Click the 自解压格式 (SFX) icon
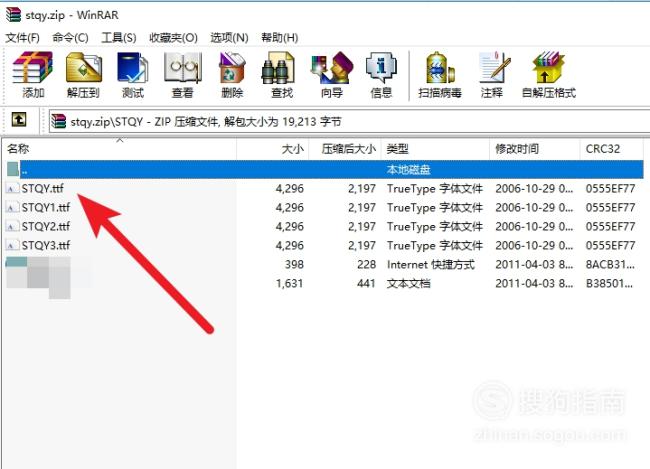Image resolution: width=650 pixels, height=469 pixels. 549,75
